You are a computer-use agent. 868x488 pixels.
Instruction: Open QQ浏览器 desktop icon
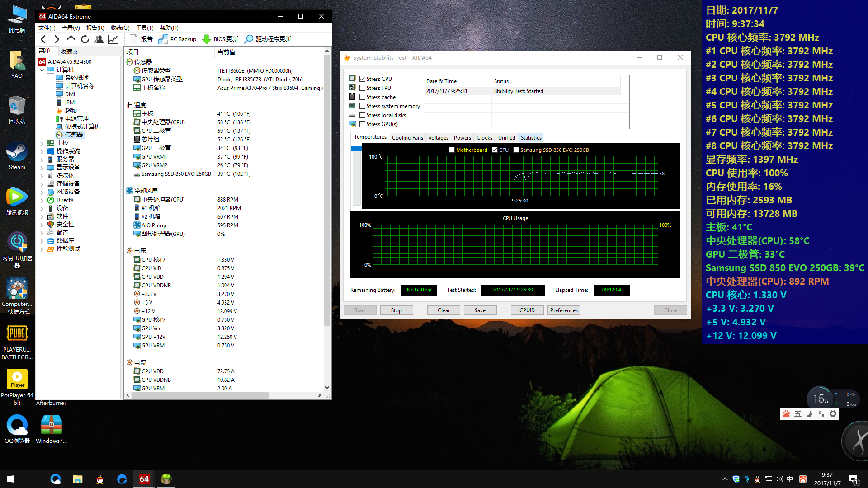(x=17, y=429)
